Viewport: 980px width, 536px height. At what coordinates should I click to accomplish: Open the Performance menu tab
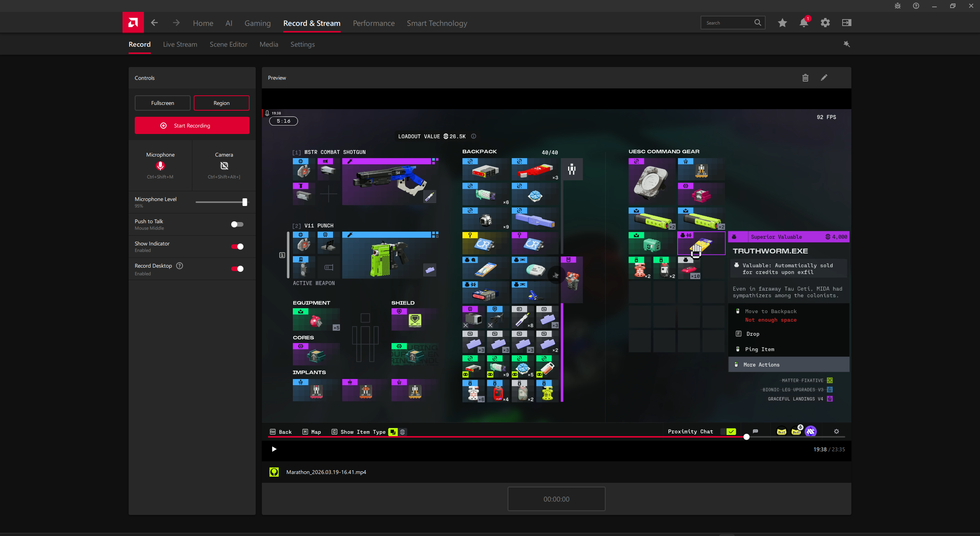pos(373,23)
